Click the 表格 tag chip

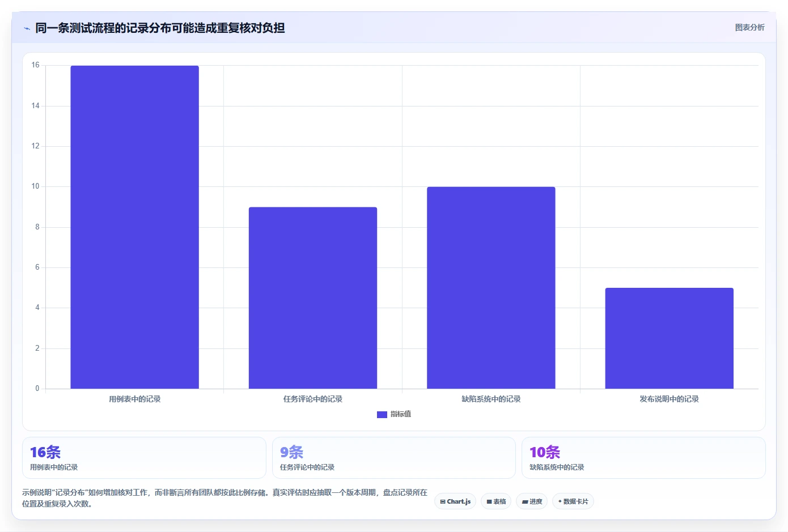pyautogui.click(x=496, y=501)
